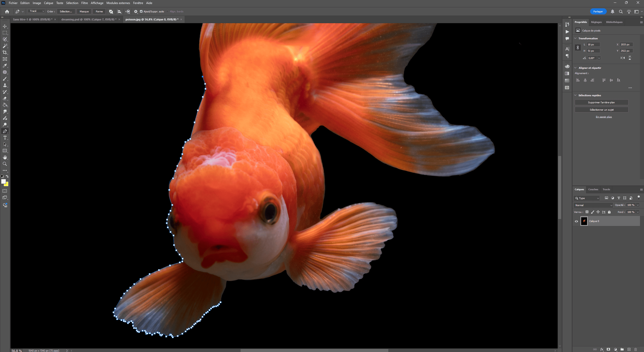Select the Eyedropper tool
The image size is (644, 352).
[x=5, y=66]
